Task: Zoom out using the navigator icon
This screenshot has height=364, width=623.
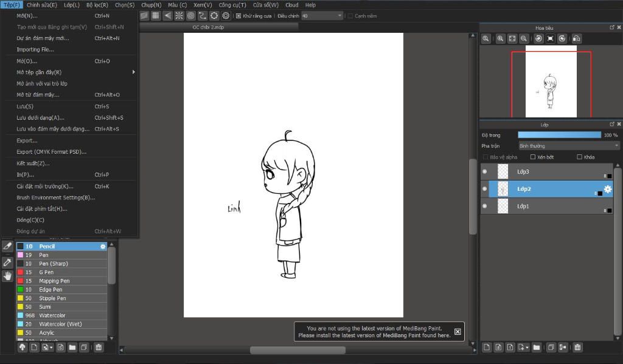Action: 524,38
